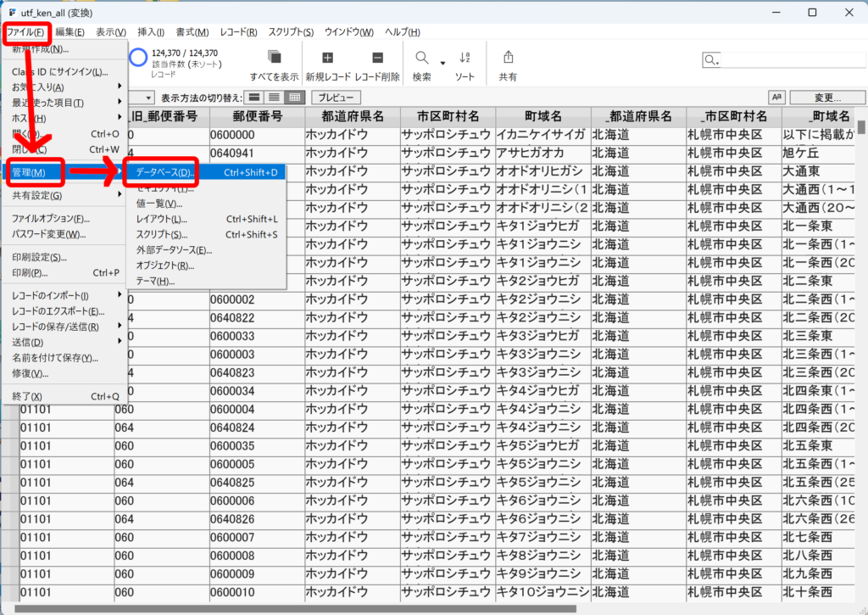868x615 pixels.
Task: Click the Aa formatting bar icon
Action: [x=776, y=98]
